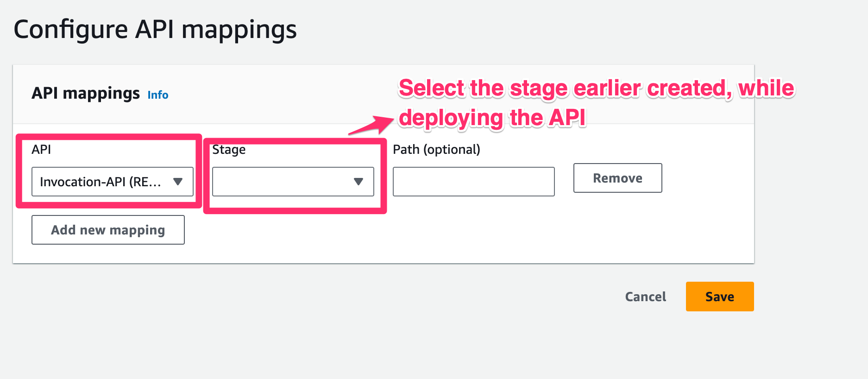
Task: Click the API dropdown arrow icon
Action: pos(178,182)
